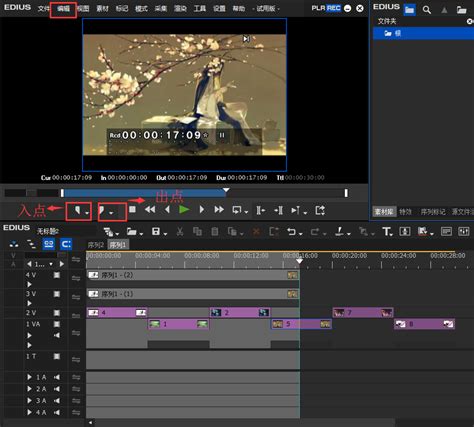Click the Copy icon in timeline toolbar
The height and width of the screenshot is (427, 474).
tap(197, 231)
